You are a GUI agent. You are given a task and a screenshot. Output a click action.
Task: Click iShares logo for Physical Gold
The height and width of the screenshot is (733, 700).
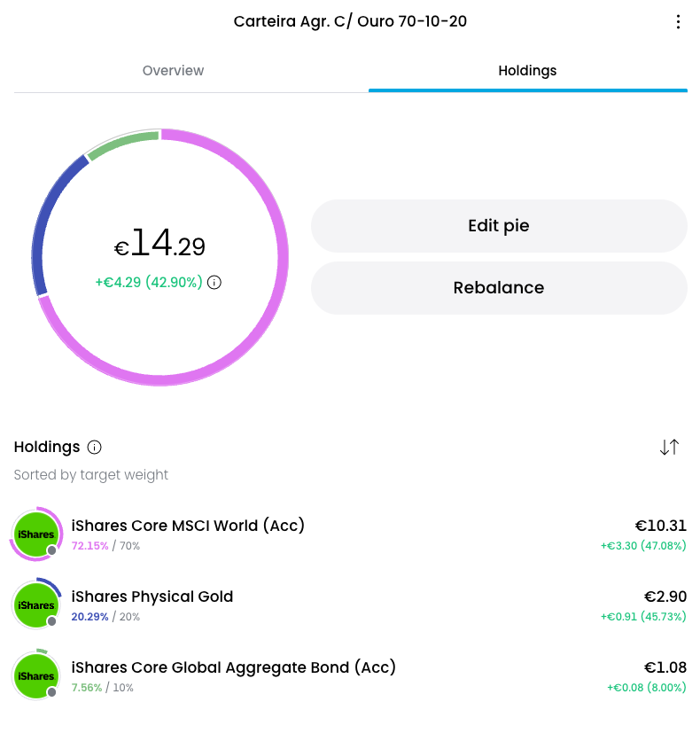tap(36, 604)
